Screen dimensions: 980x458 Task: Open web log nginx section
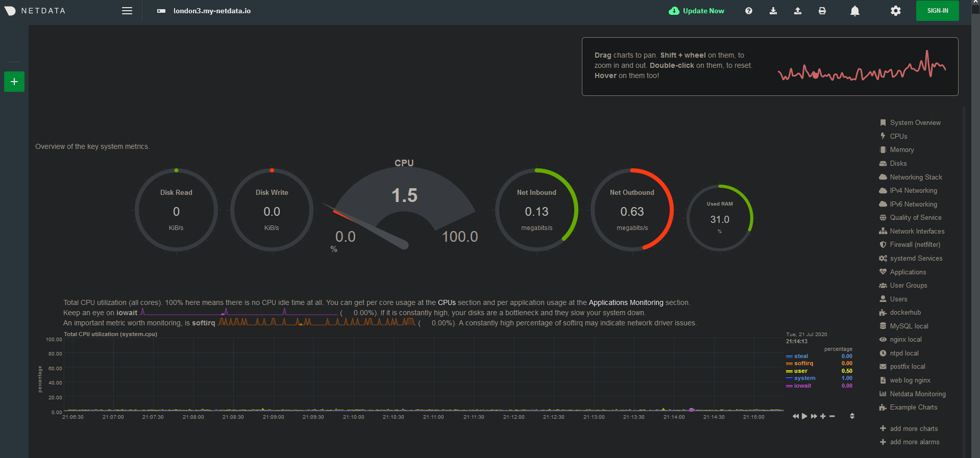[x=910, y=380]
